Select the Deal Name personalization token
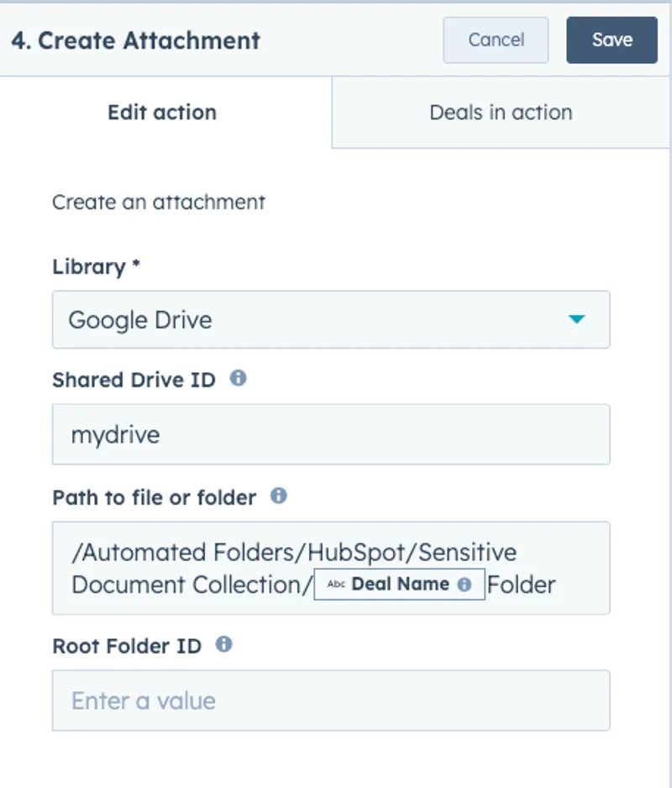This screenshot has height=788, width=672. coord(401,584)
